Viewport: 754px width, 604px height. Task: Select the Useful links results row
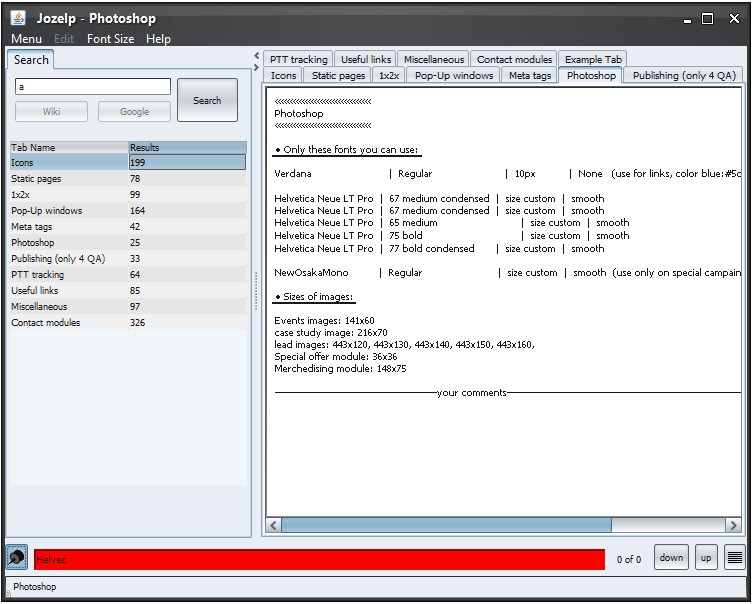tap(128, 290)
